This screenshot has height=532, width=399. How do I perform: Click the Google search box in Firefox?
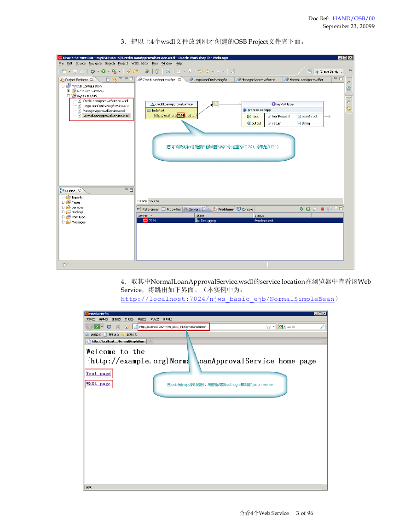click(x=302, y=327)
